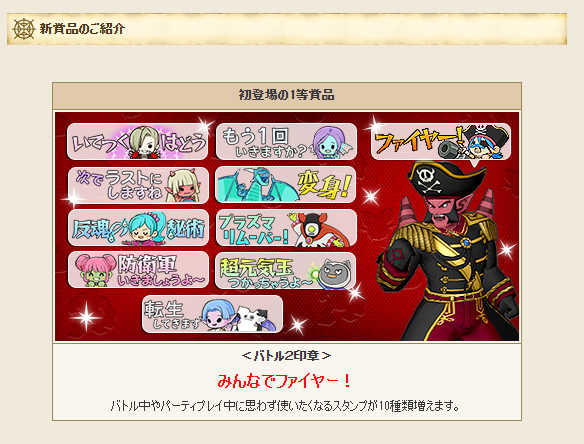Click the 初登場の1等賞品 title bar
584x444 pixels.
coord(287,95)
